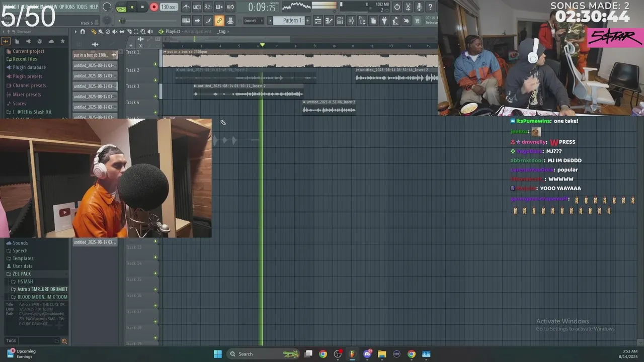The image size is (644, 362).
Task: Mute Track 1 with its green LED
Action: [x=155, y=64]
